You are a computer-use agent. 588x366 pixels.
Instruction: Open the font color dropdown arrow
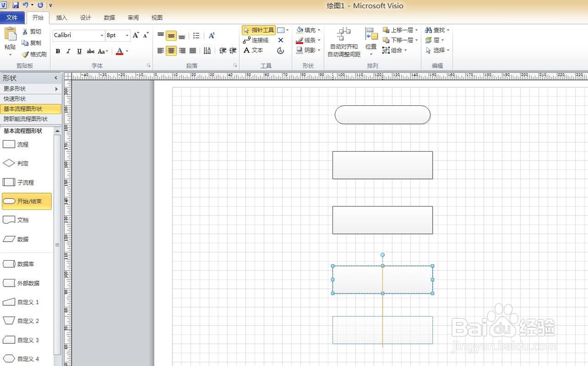(127, 51)
